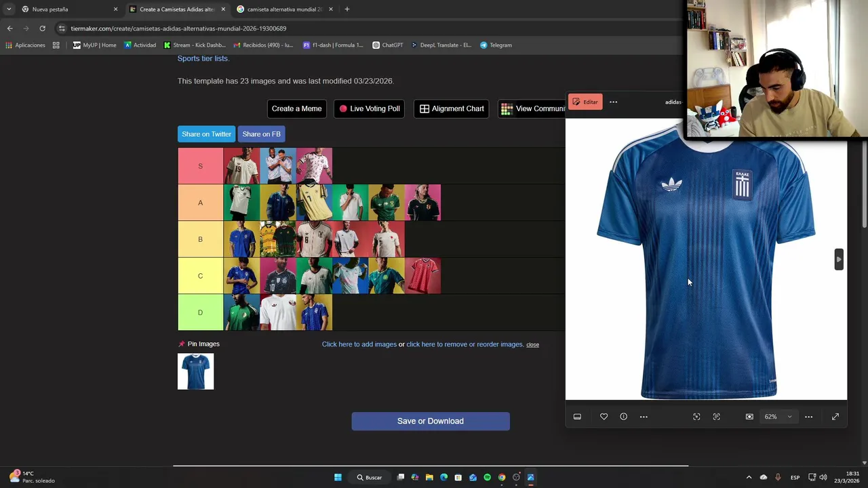868x488 pixels.
Task: Open the Sports tier lists link
Action: [203, 58]
